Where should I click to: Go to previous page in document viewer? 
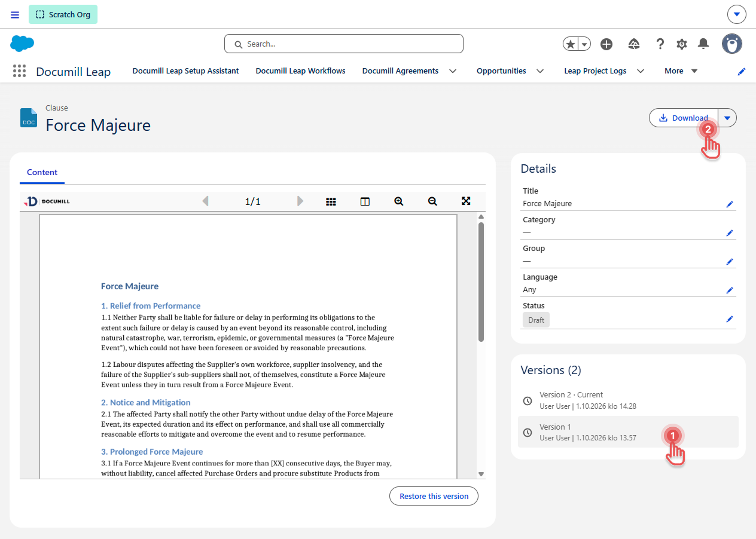click(x=206, y=201)
